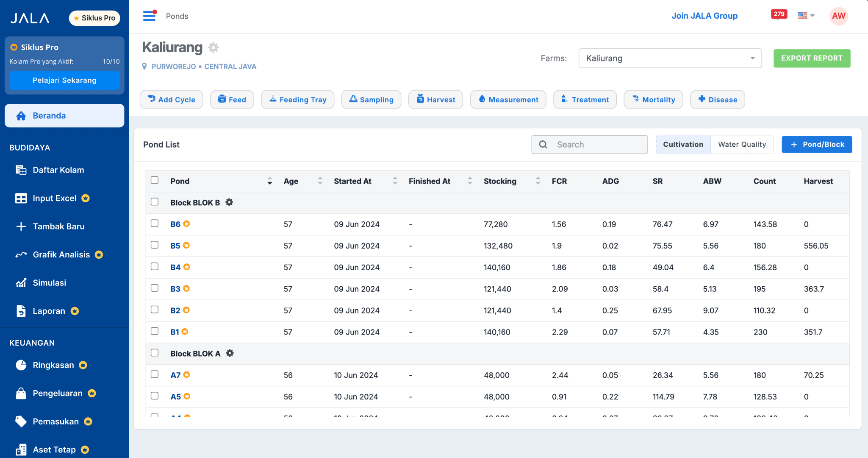Check the A7 pond checkbox
The height and width of the screenshot is (458, 868).
[155, 374]
